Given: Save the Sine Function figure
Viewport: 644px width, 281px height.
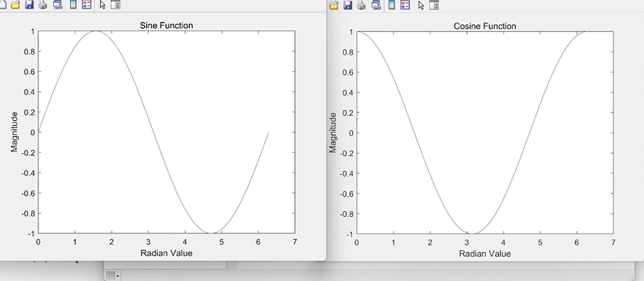Looking at the screenshot, I should [29, 5].
